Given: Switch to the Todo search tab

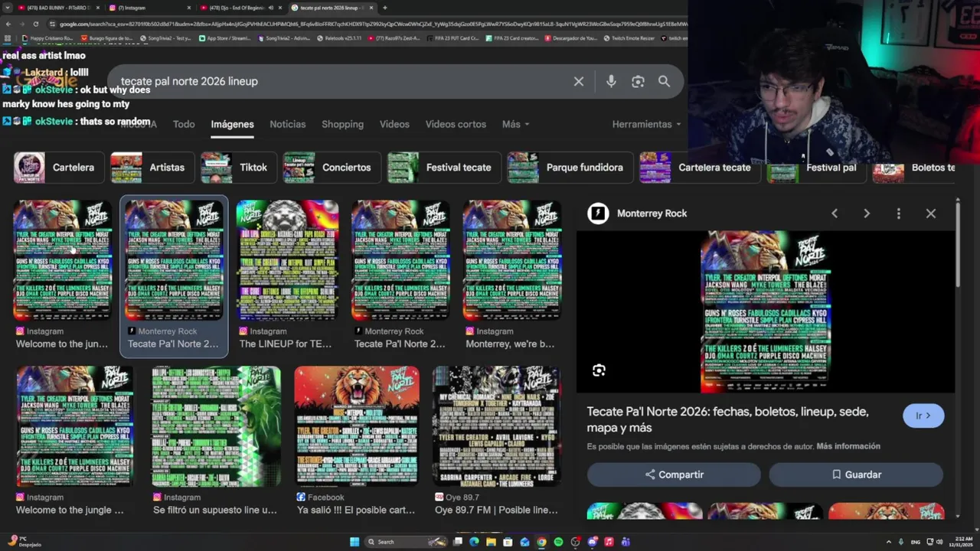Looking at the screenshot, I should click(x=184, y=124).
